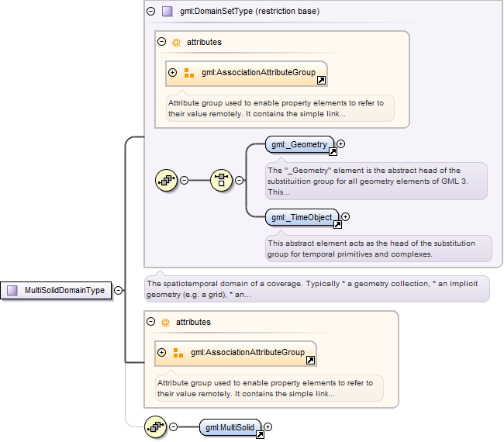Screen dimensions: 504x442
Task: Collapse the upper attributes section
Action: 162,41
